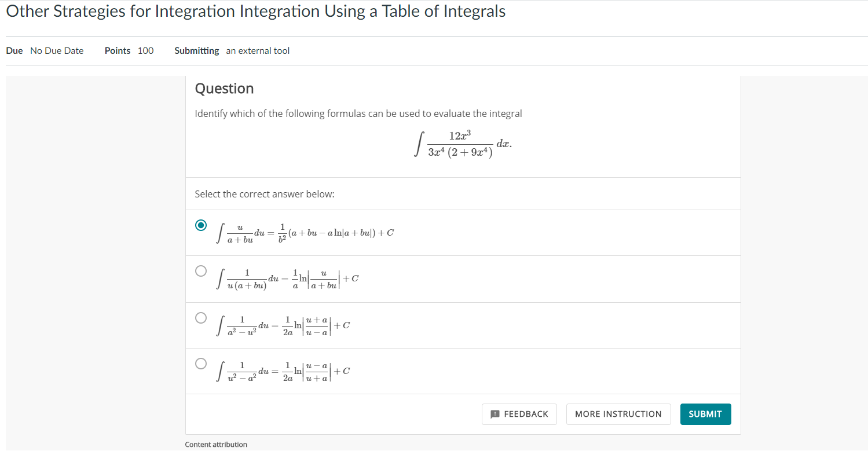
Task: Click the question description text
Action: [358, 113]
